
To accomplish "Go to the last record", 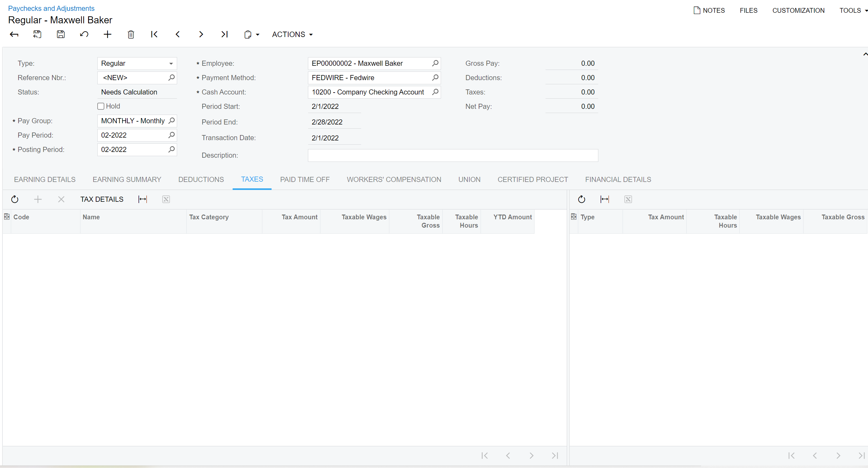I will (x=224, y=34).
